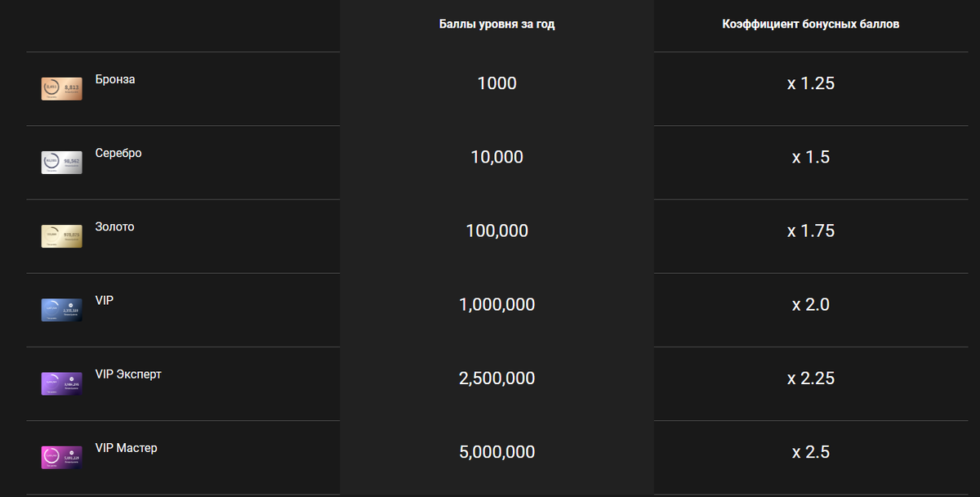Select the VIP level label
This screenshot has height=497, width=980.
[x=105, y=300]
